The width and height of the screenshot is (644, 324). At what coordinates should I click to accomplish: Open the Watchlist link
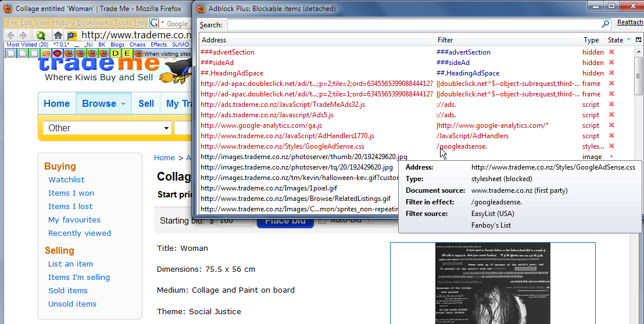click(66, 179)
